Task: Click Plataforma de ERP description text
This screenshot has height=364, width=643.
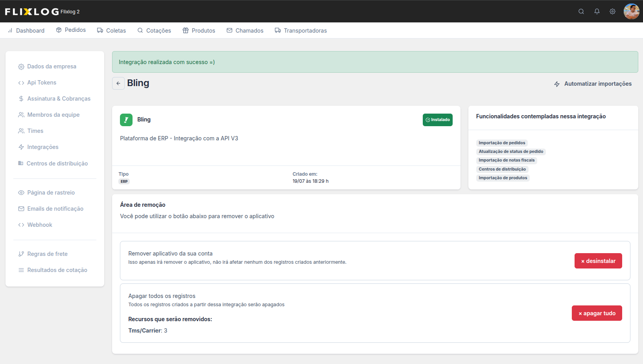Action: 179,138
